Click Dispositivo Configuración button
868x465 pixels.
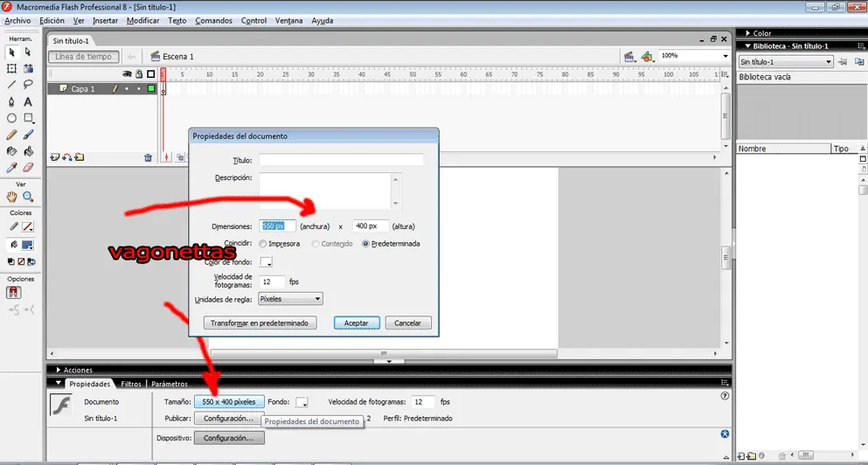229,438
